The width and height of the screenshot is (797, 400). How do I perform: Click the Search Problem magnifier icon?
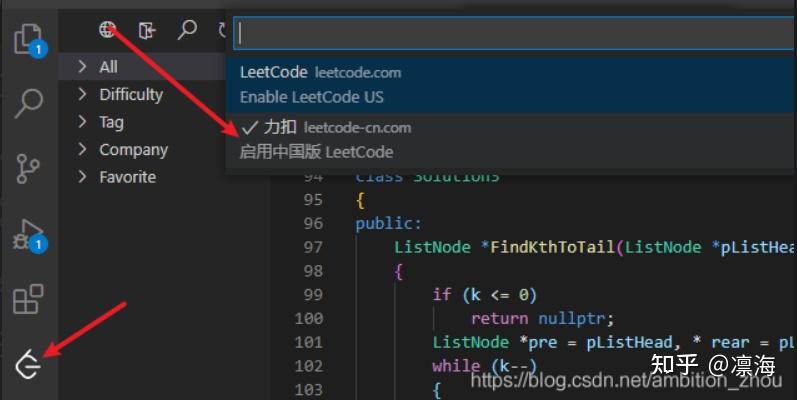pos(187,30)
